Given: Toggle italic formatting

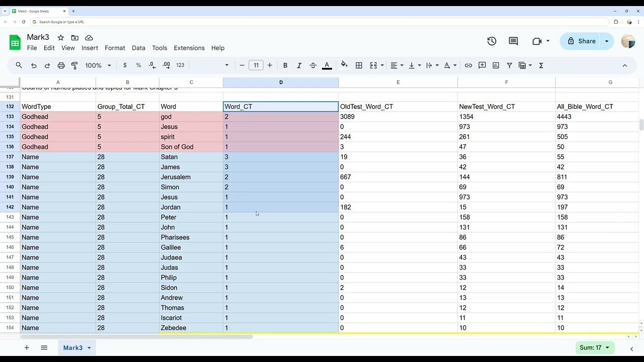Looking at the screenshot, I should point(299,65).
